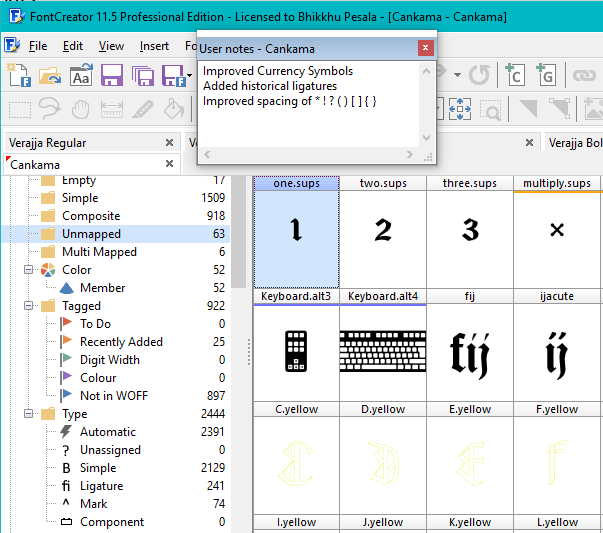
Task: Click the FontCreator icon in menu bar
Action: click(12, 45)
